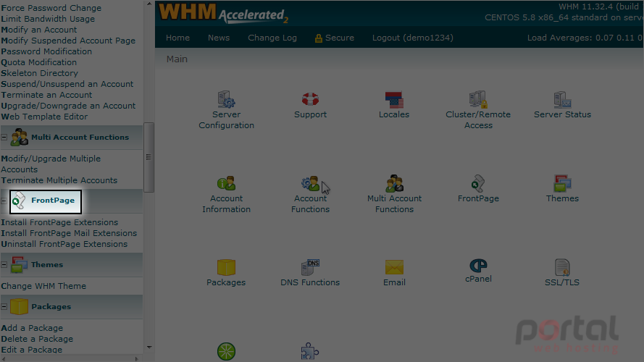The width and height of the screenshot is (644, 362).
Task: Open Suspend/Unsuspend an Account link
Action: [x=67, y=84]
